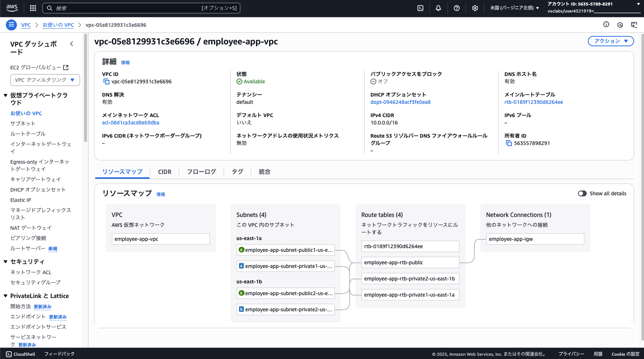This screenshot has height=359, width=644.
Task: Select the employee-app-rtb-public route table
Action: 410,262
